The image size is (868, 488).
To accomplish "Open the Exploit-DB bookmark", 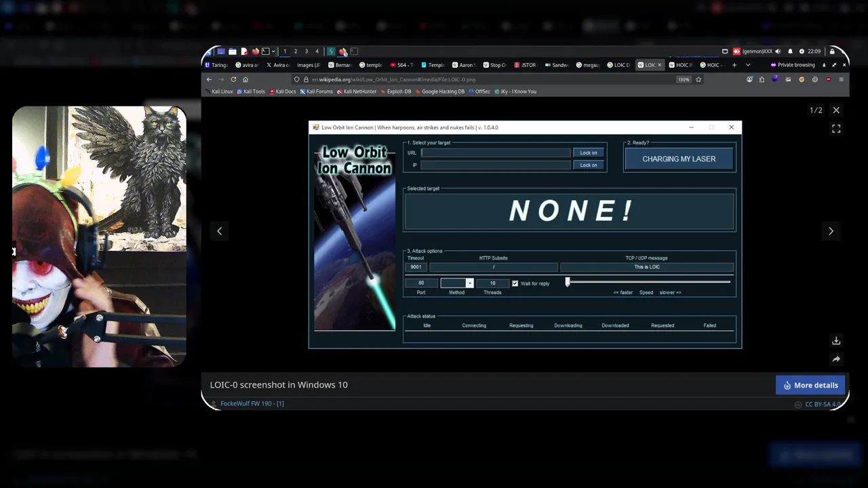I will (396, 91).
